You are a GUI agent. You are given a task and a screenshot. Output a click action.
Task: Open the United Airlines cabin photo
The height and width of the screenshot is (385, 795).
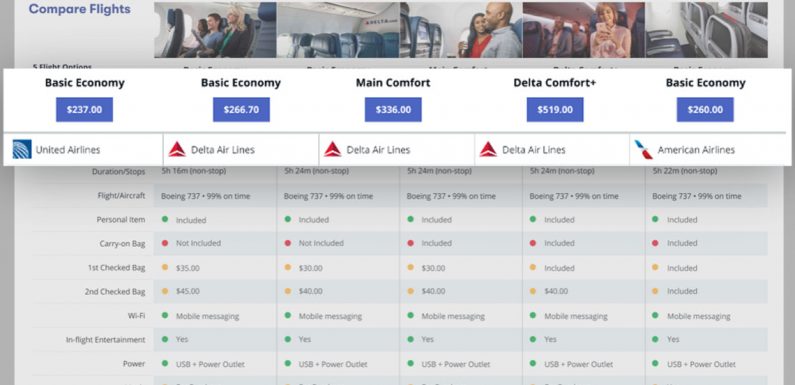pyautogui.click(x=215, y=29)
